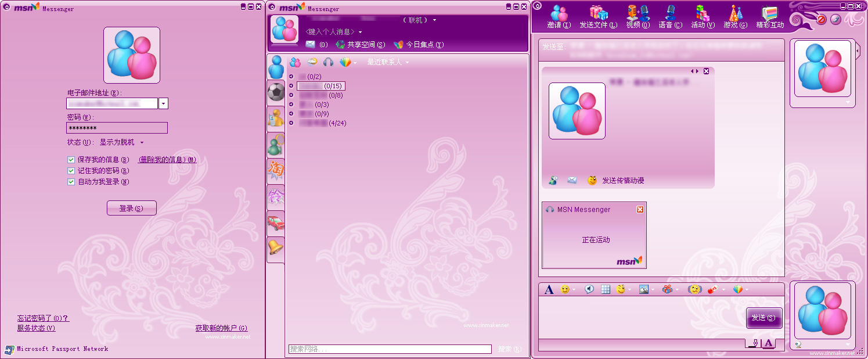Switch to text A input tab
The height and width of the screenshot is (359, 868).
point(769,343)
